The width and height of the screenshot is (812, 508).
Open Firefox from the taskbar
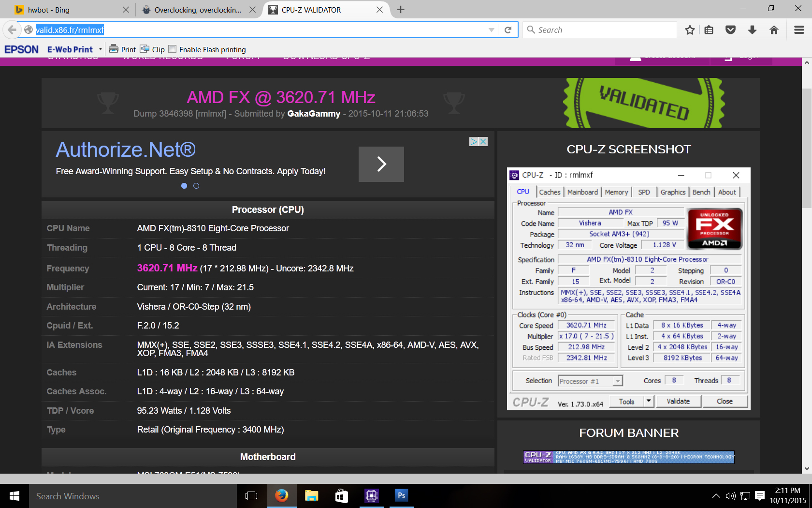(x=281, y=496)
